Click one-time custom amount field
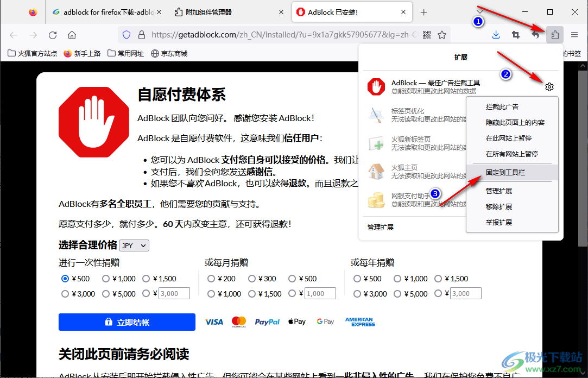The width and height of the screenshot is (588, 378). pyautogui.click(x=174, y=294)
